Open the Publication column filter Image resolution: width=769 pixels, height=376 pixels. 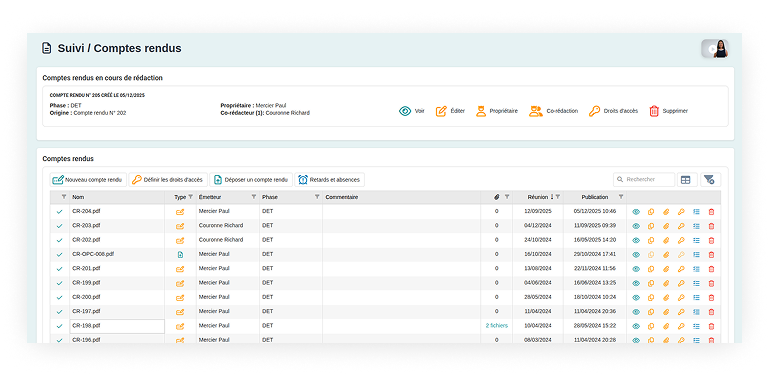tap(621, 197)
